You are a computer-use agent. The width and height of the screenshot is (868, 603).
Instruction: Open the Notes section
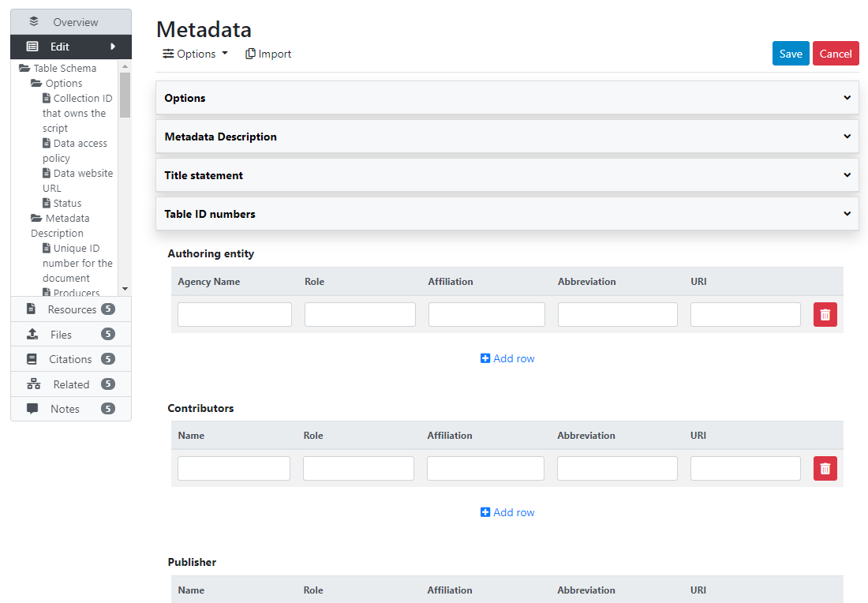(71, 409)
